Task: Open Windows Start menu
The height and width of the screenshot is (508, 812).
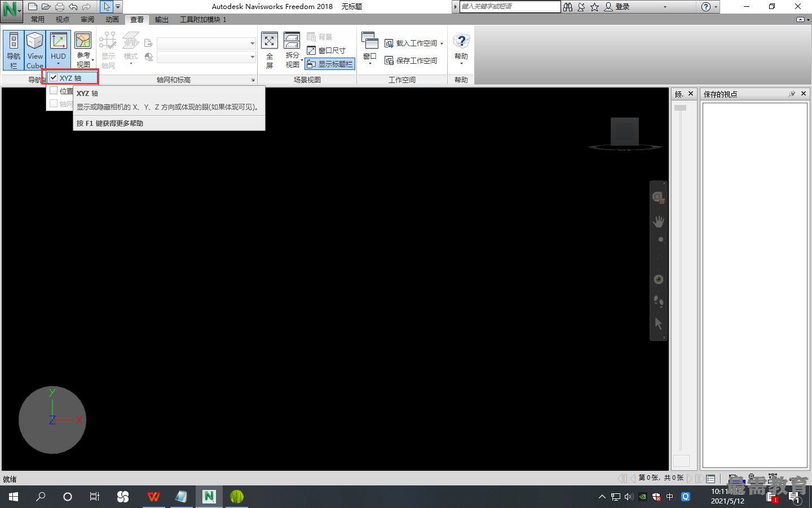Action: 14,497
